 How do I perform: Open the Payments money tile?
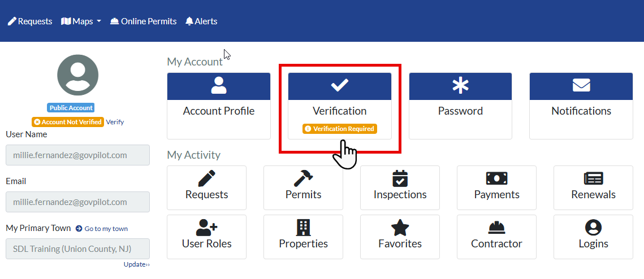pos(496,188)
